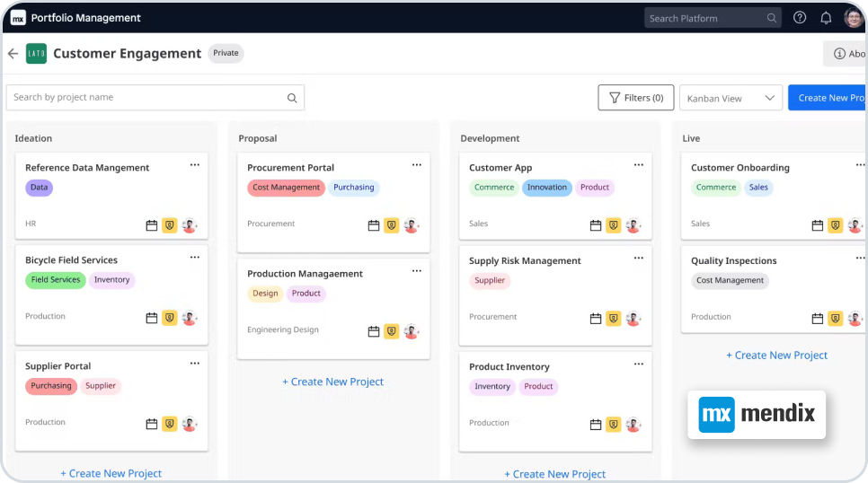
Task: Open three-dot menu on Bicycle Field Services card
Action: click(194, 258)
